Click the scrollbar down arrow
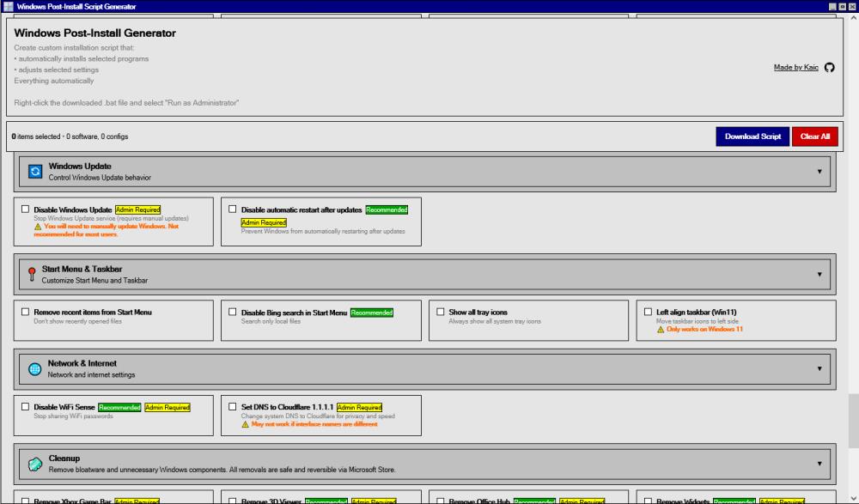Image resolution: width=859 pixels, height=504 pixels. click(853, 499)
